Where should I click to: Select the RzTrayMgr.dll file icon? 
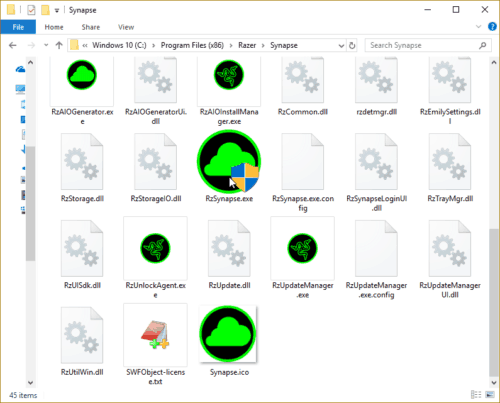click(450, 161)
